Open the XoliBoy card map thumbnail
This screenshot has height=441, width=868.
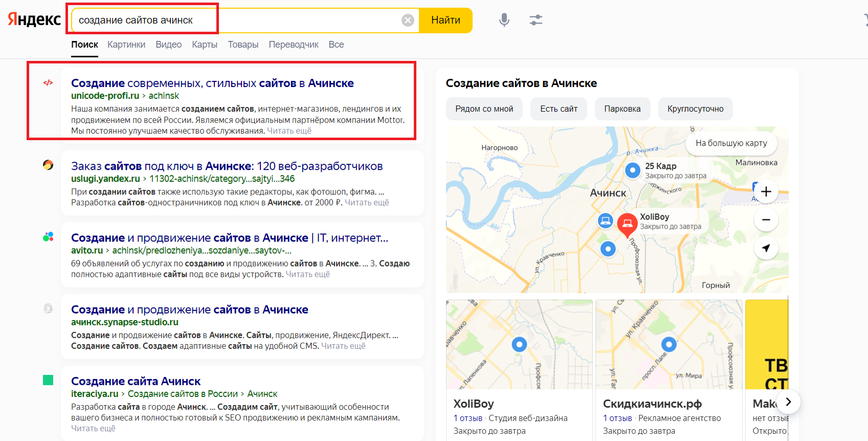(x=519, y=344)
